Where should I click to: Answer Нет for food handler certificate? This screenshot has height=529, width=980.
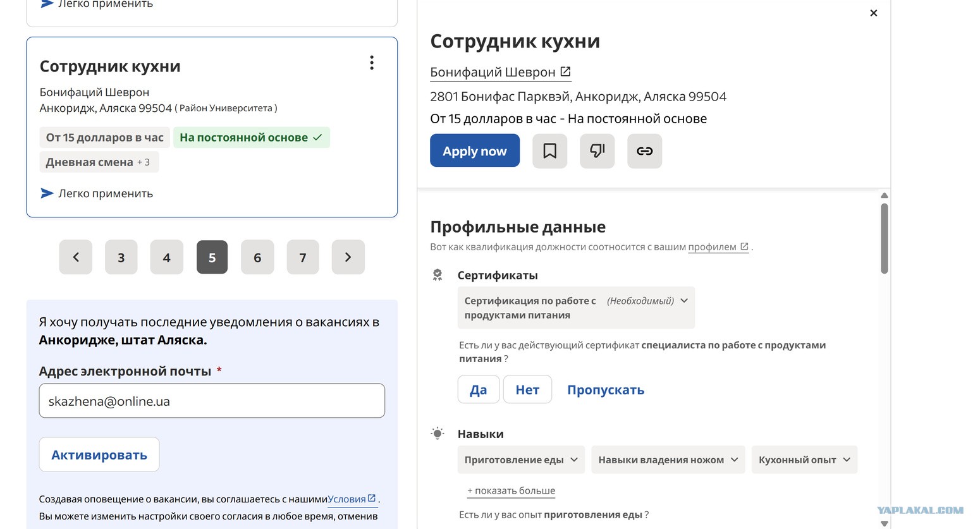coord(527,389)
